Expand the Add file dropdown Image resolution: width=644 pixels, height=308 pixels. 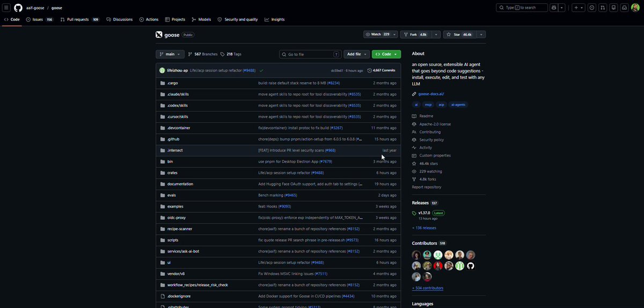coord(357,54)
